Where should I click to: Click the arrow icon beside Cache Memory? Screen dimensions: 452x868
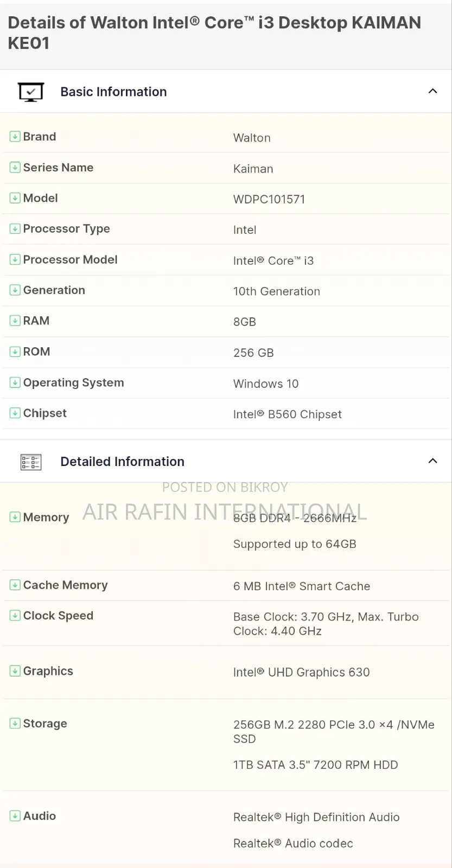point(15,585)
